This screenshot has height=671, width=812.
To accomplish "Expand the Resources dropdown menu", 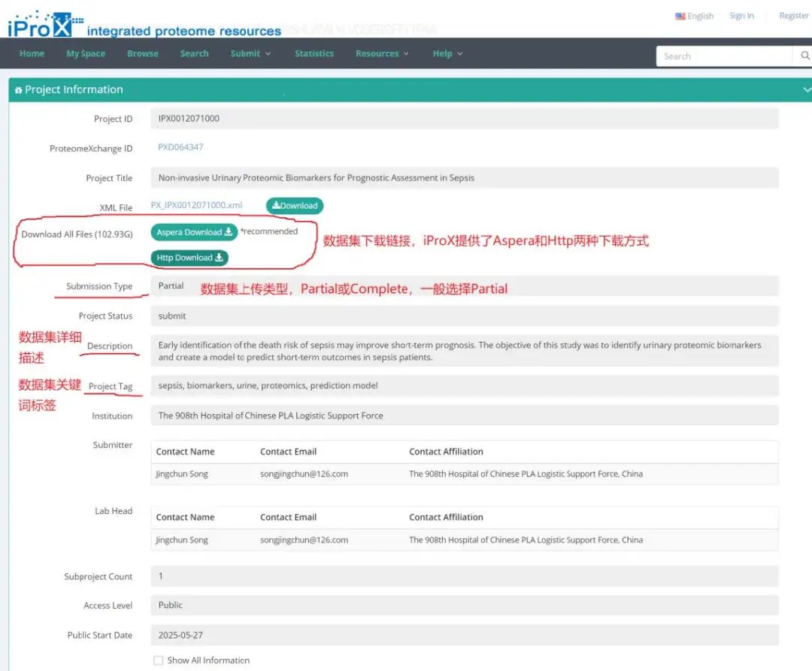I will tap(382, 53).
